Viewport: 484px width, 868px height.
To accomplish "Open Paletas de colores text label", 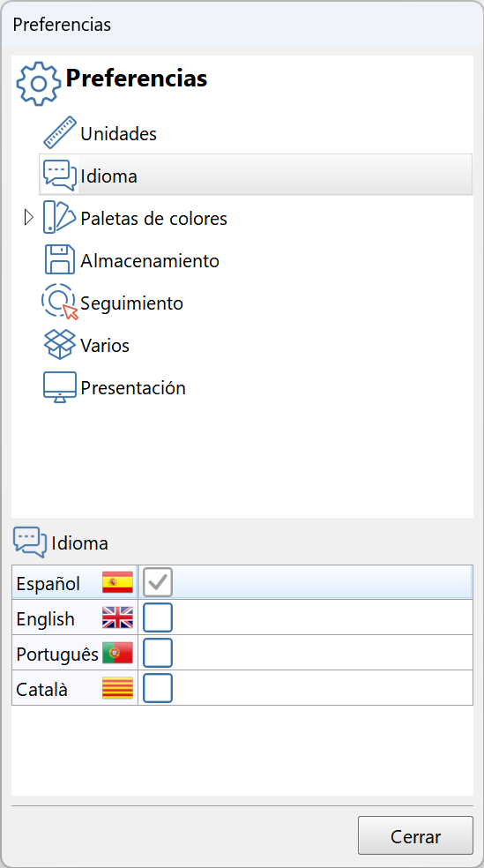I will (153, 218).
